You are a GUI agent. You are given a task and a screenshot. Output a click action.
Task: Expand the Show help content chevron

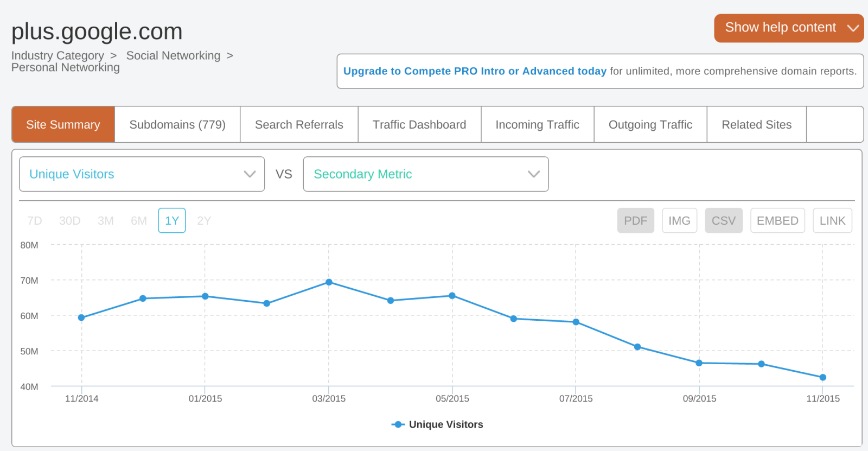(853, 28)
